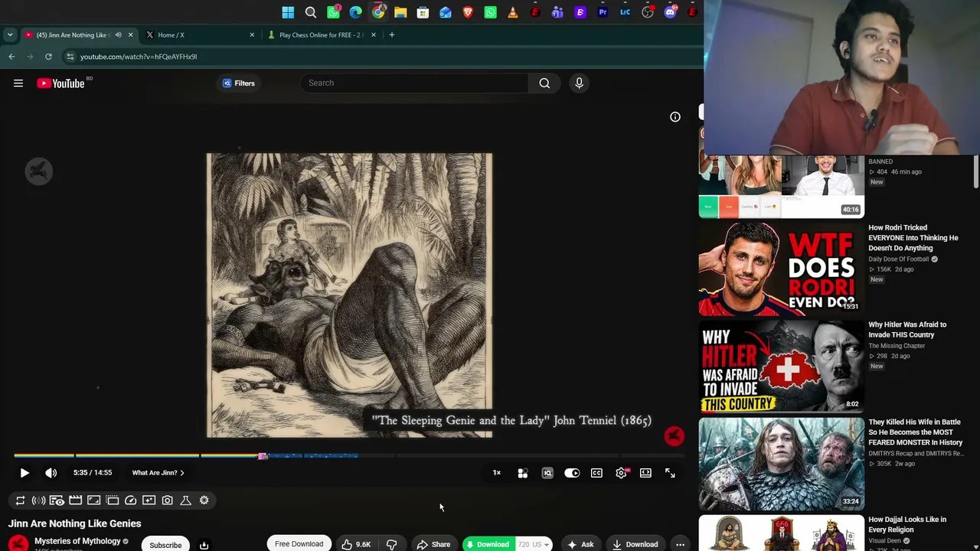Dislike the video
Image resolution: width=980 pixels, height=551 pixels.
pos(391,544)
